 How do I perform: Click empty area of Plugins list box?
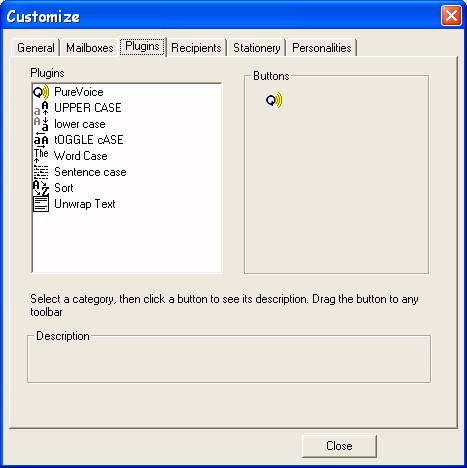[127, 242]
